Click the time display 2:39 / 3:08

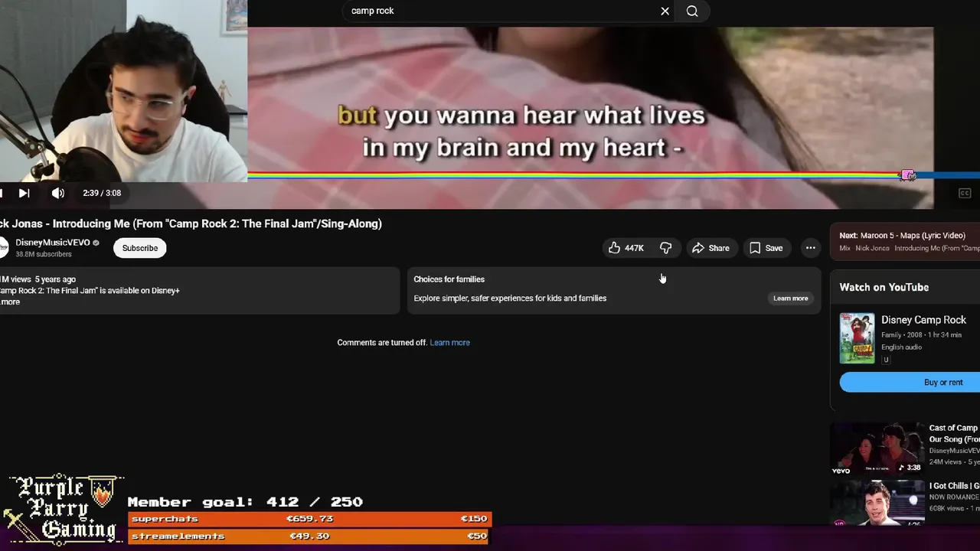pos(102,193)
